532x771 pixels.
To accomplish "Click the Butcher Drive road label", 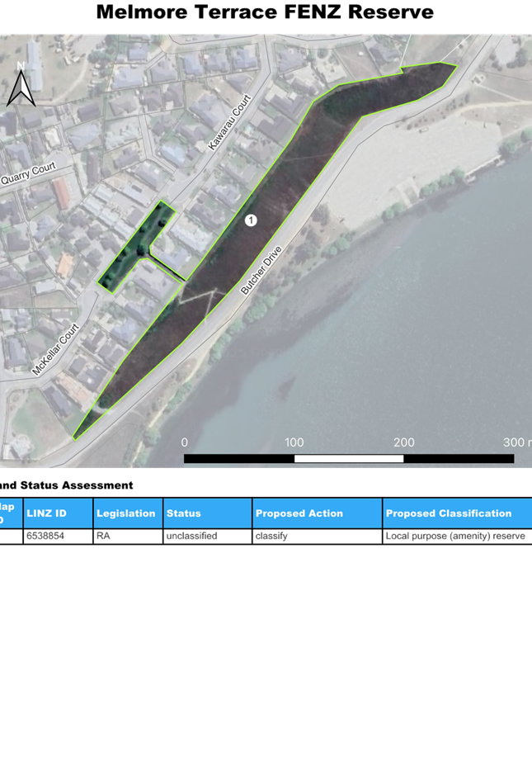I will coord(261,271).
